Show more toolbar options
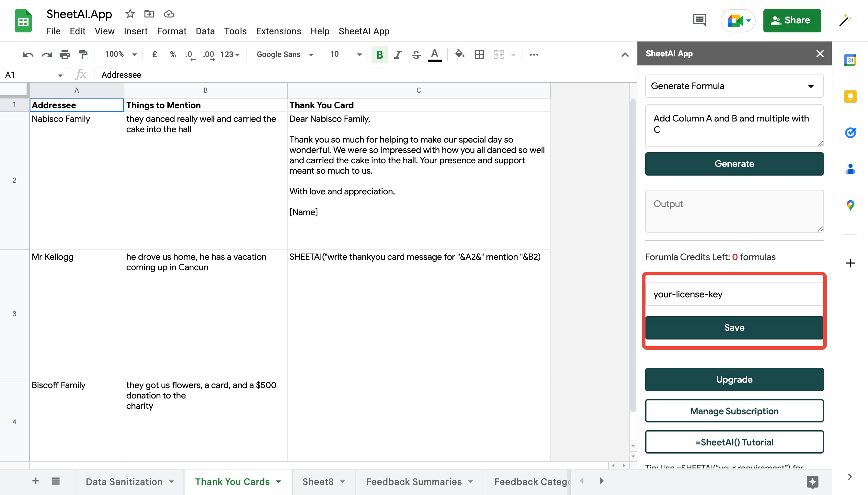The width and height of the screenshot is (868, 495). coord(534,54)
